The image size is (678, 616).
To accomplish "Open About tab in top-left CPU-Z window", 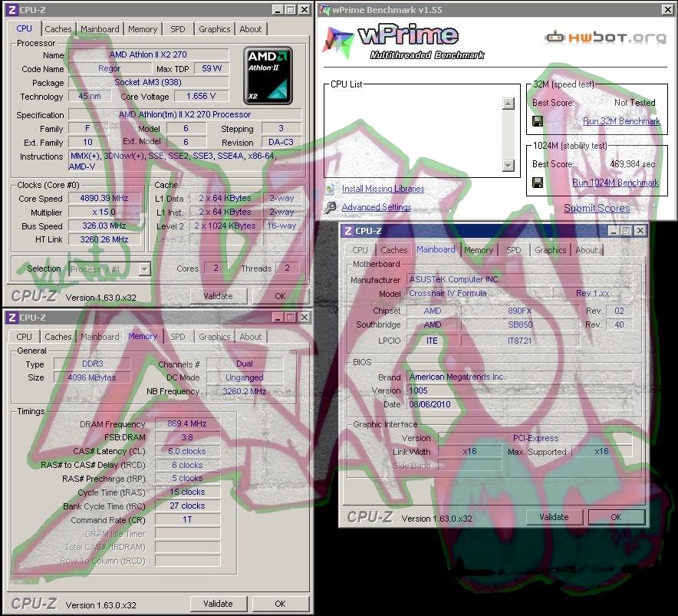I will tap(250, 29).
